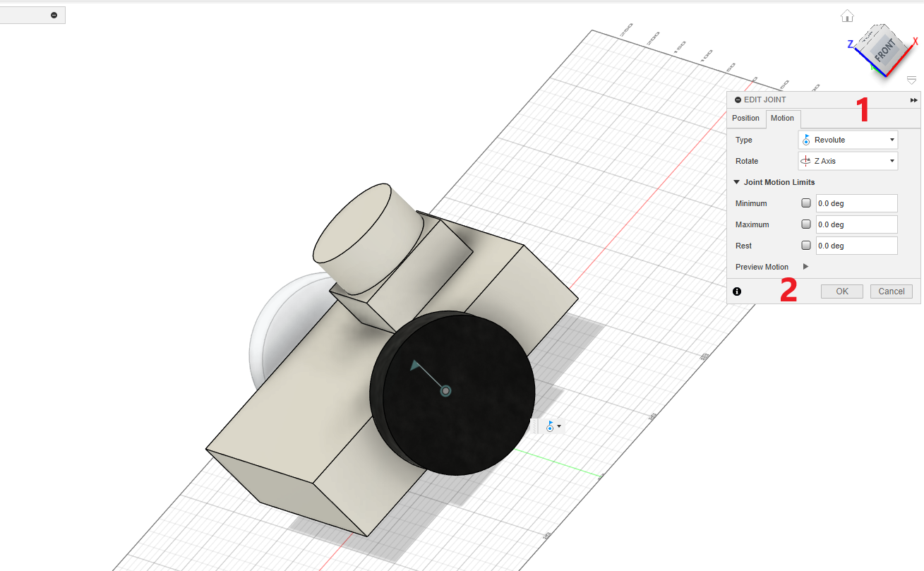
Task: Click the ViewCube home icon
Action: point(847,16)
